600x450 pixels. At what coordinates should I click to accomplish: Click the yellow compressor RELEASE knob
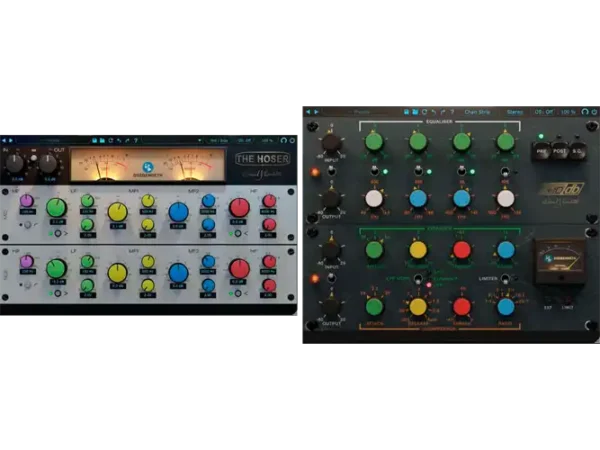click(x=418, y=307)
